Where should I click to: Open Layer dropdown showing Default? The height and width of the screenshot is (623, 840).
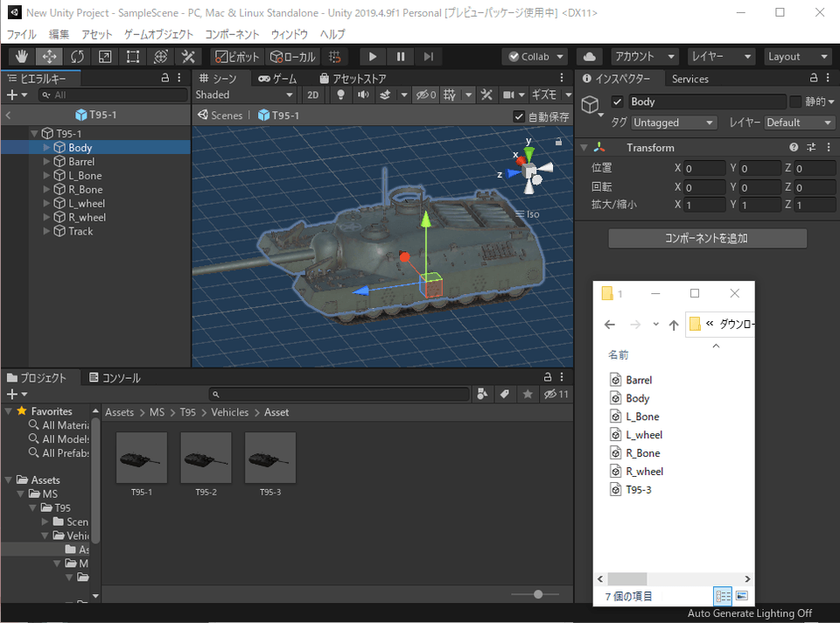click(799, 122)
